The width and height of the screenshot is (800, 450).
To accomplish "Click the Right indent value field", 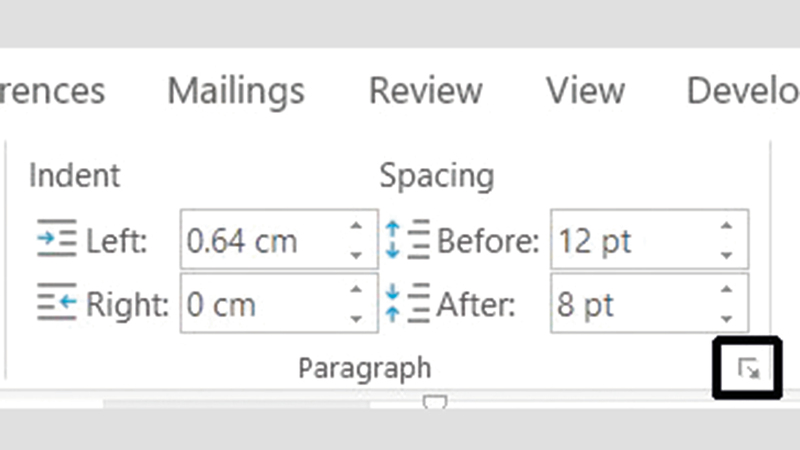I will 262,303.
